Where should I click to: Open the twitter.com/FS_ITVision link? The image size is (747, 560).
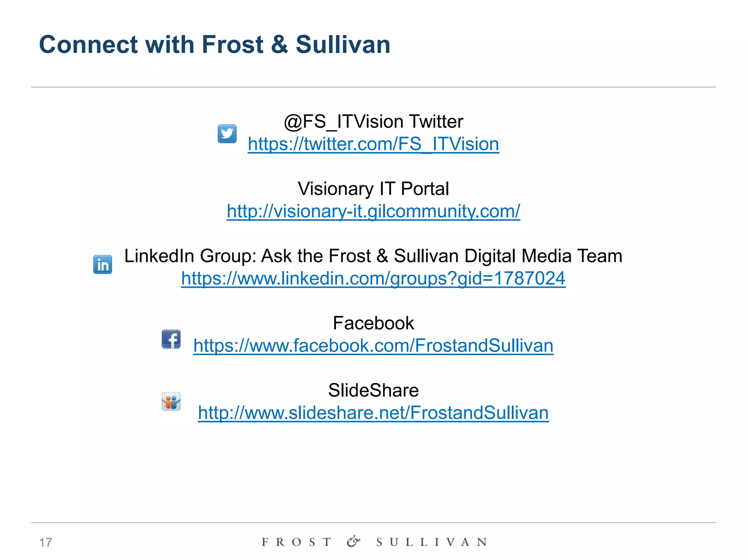[x=373, y=144]
